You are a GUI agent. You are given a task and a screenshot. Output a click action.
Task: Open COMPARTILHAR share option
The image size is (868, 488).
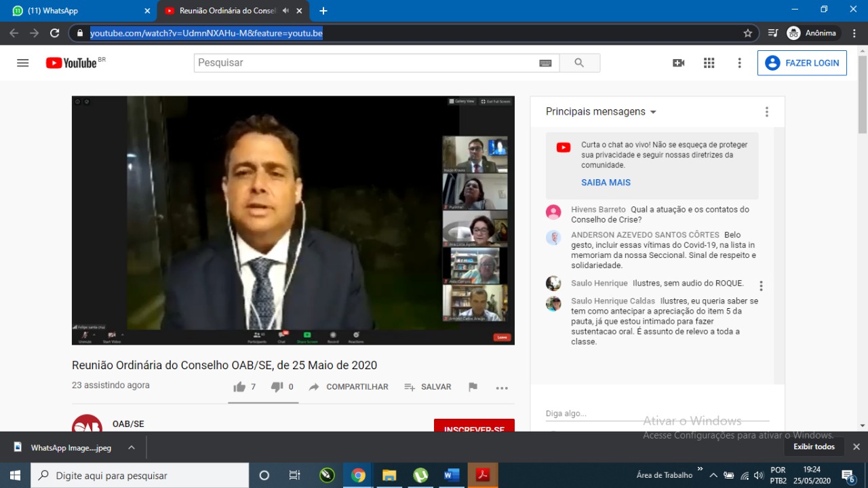point(349,387)
